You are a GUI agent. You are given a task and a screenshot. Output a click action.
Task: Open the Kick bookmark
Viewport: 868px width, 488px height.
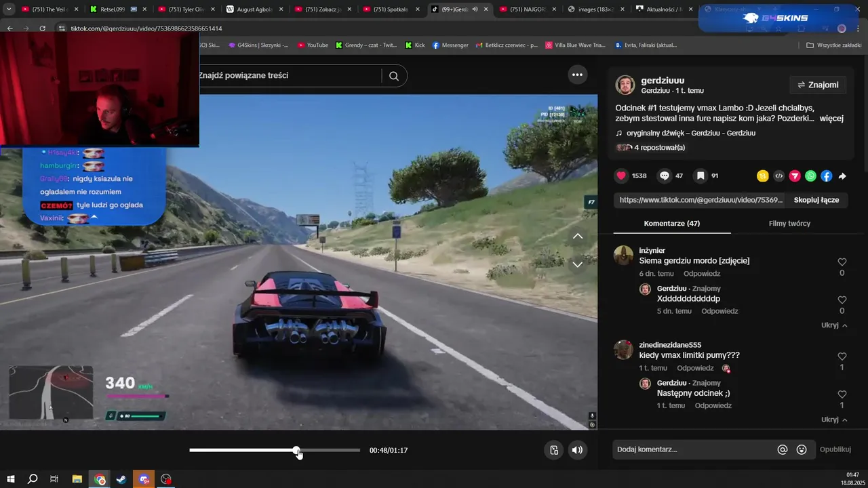[x=415, y=45]
